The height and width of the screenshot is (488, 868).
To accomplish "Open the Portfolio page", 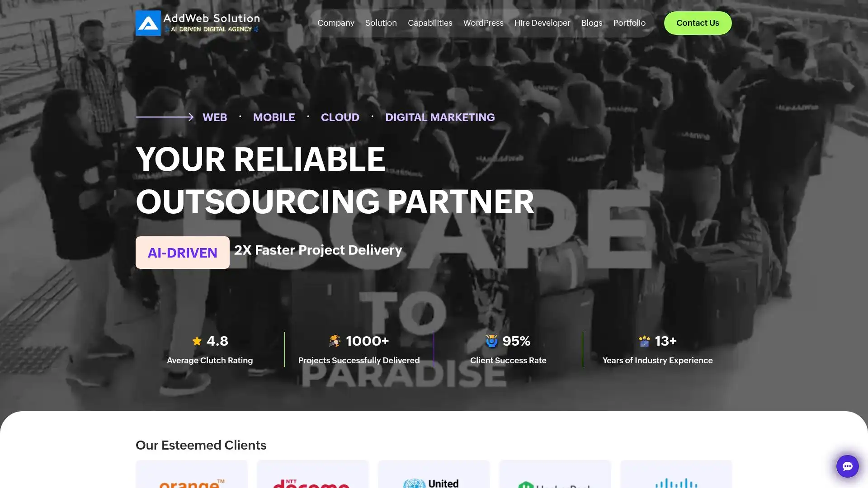I will tap(629, 23).
